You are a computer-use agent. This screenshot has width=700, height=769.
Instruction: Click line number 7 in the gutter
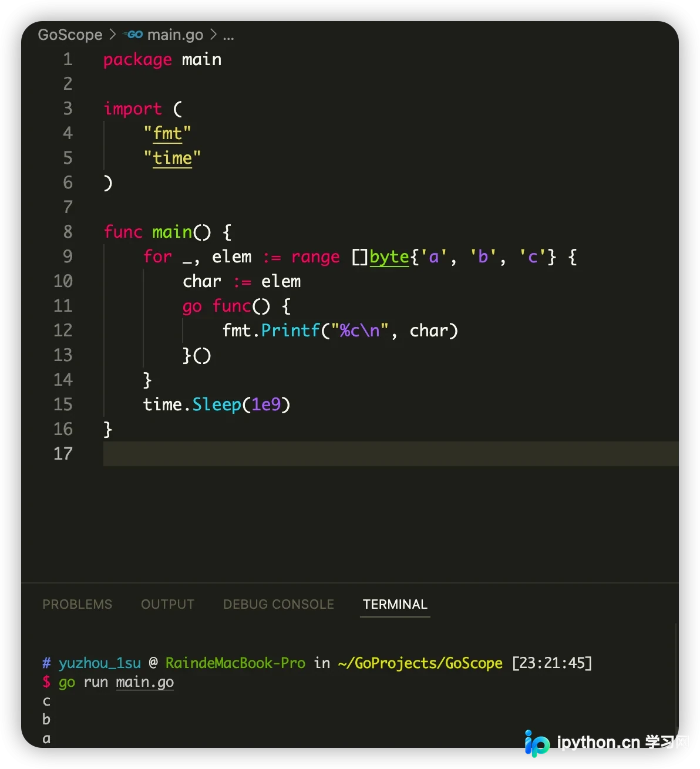[68, 207]
